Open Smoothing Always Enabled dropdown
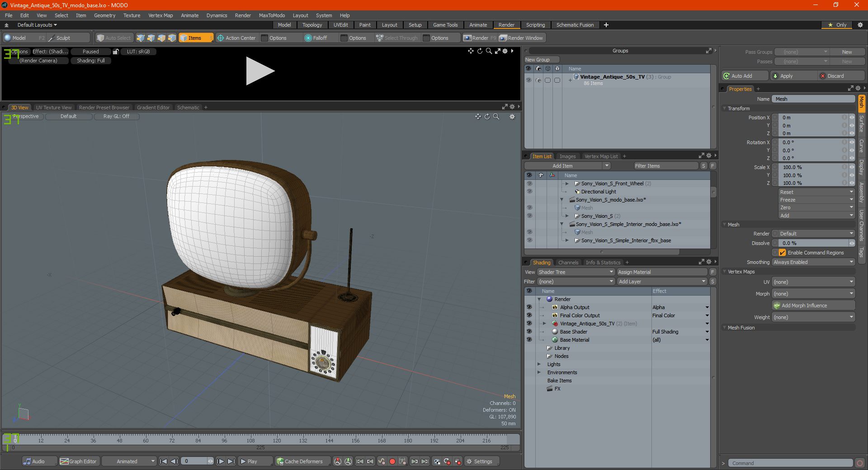Image resolution: width=868 pixels, height=470 pixels. click(x=813, y=262)
